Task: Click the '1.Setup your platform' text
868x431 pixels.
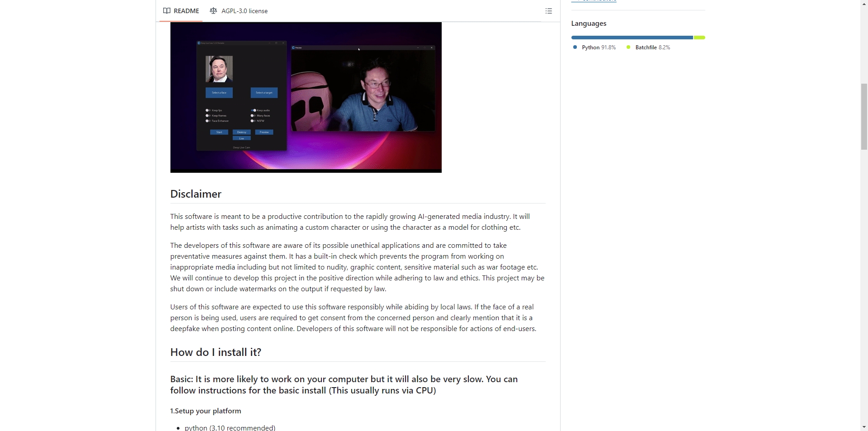Action: click(x=206, y=411)
